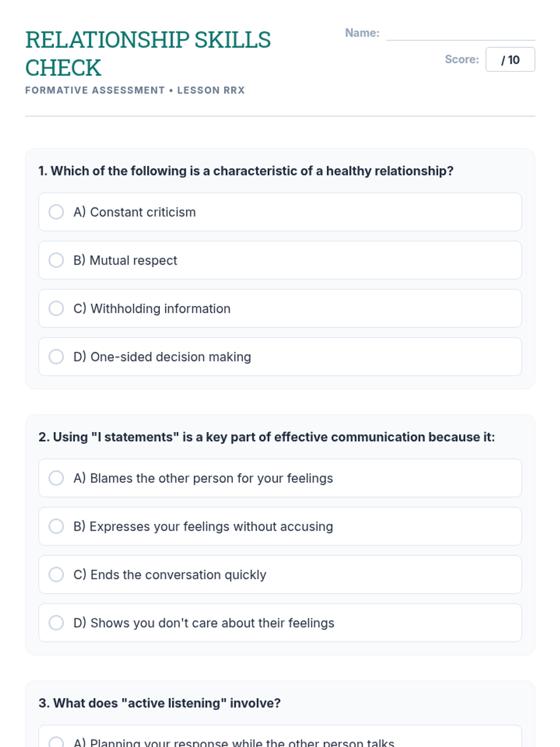Click the Name label text
The height and width of the screenshot is (747, 560).
point(362,33)
